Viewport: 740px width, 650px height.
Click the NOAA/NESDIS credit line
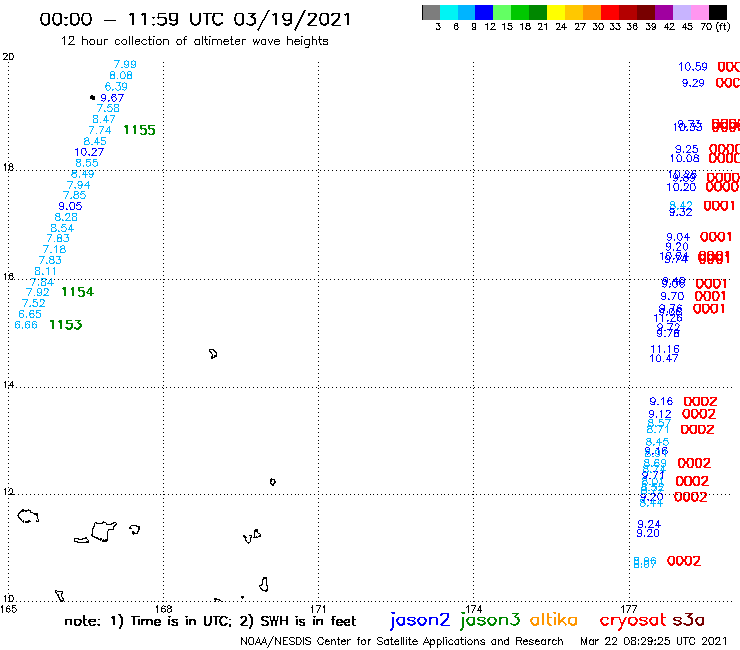(402, 642)
